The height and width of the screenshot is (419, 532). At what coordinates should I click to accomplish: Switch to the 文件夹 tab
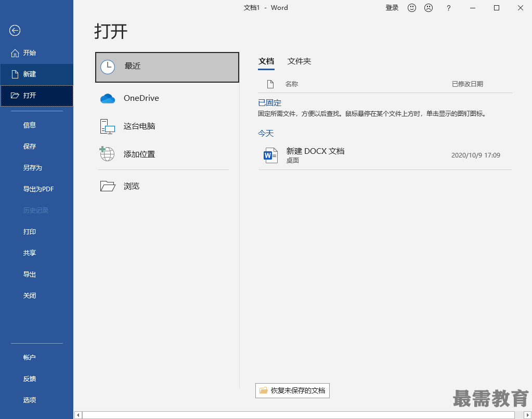299,61
